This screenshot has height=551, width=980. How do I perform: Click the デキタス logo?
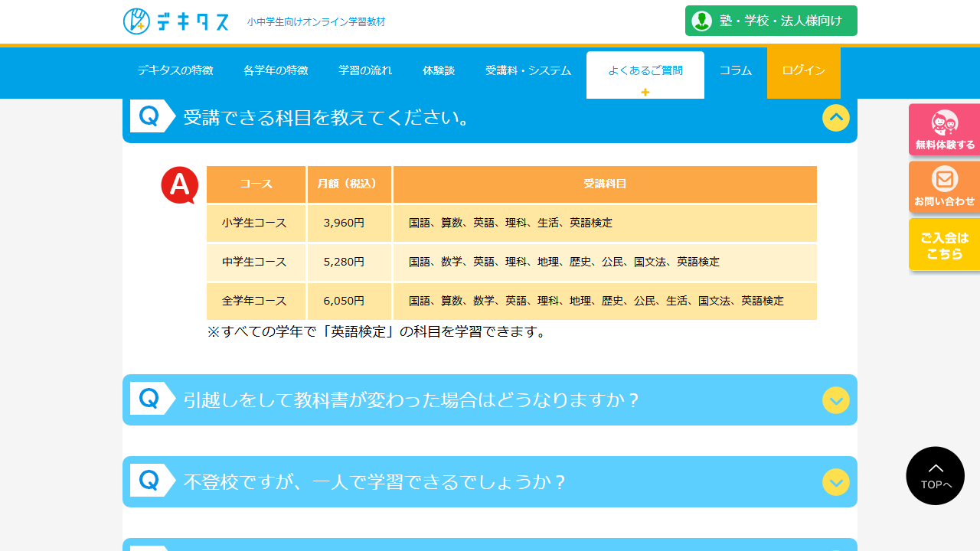176,21
